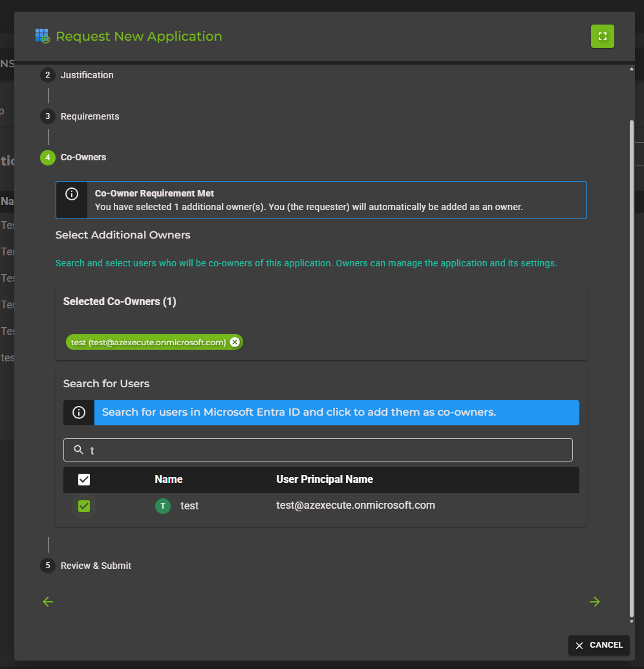Select the Co-Owners step marked 4
The image size is (644, 669).
tap(48, 157)
